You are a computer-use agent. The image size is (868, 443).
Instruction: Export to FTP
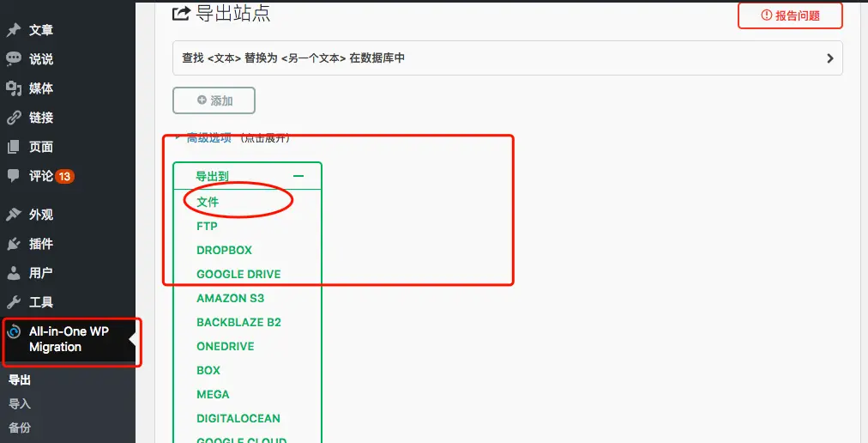(x=207, y=226)
